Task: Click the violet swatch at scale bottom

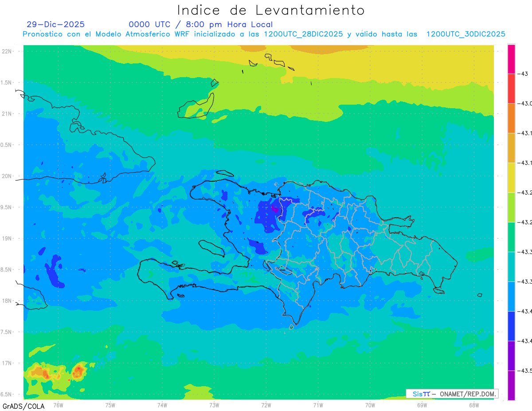Action: point(511,386)
